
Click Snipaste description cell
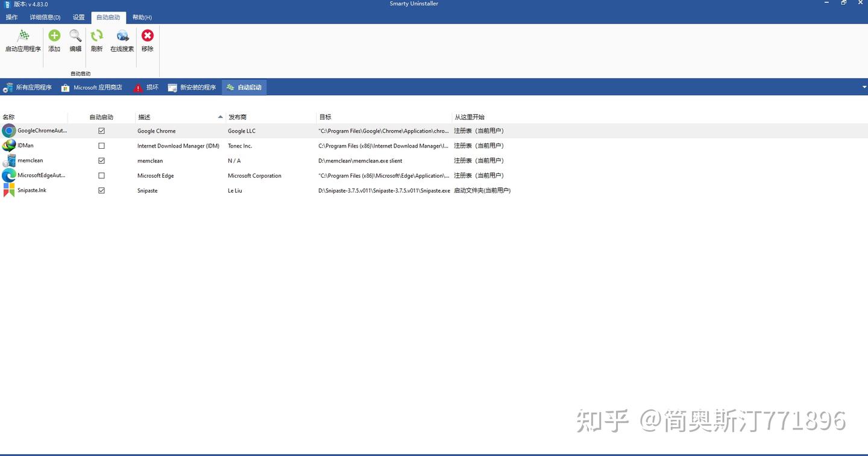tap(148, 190)
